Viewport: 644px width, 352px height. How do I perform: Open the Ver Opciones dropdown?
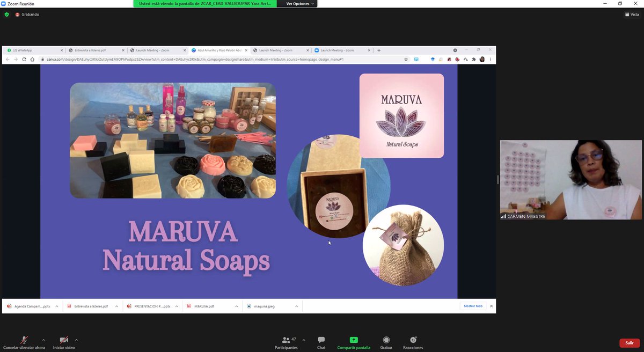[x=300, y=4]
